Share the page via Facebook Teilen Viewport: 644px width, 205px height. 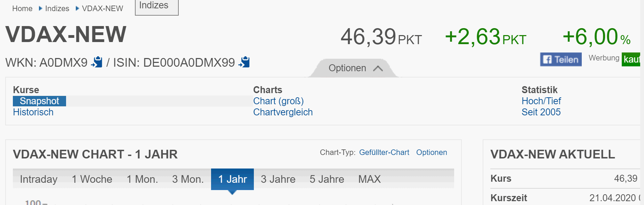561,59
